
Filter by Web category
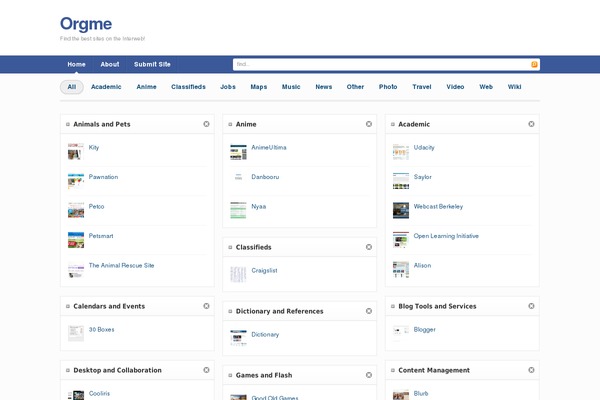[486, 87]
